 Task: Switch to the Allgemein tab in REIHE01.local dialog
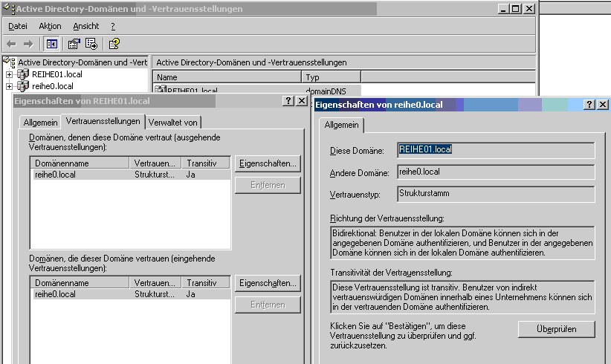[40, 123]
